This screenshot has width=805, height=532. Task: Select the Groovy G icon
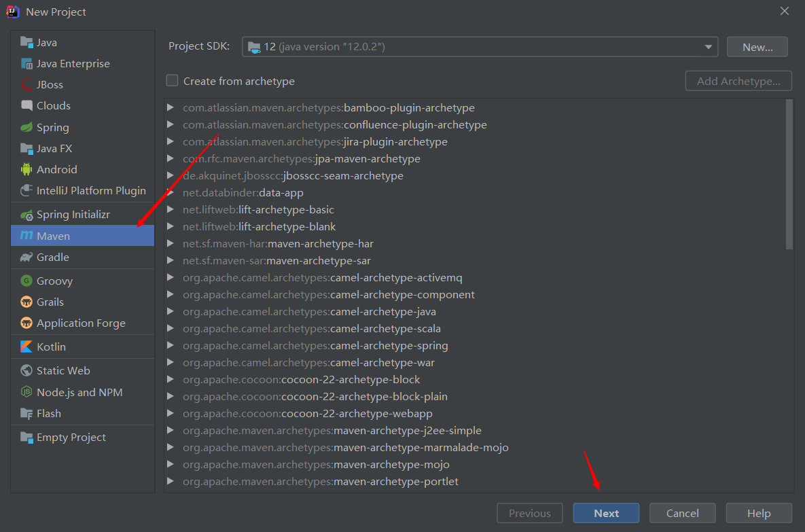point(26,281)
